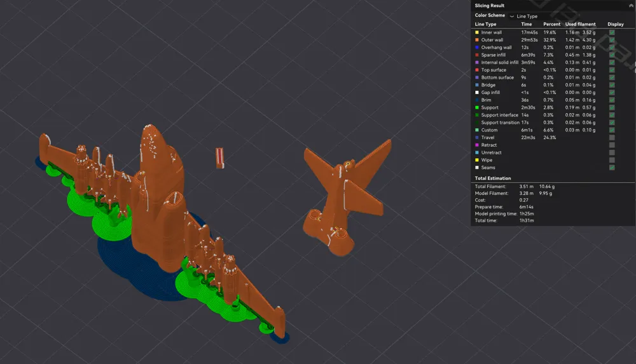Toggle display of Seams
This screenshot has width=636, height=364.
point(612,168)
